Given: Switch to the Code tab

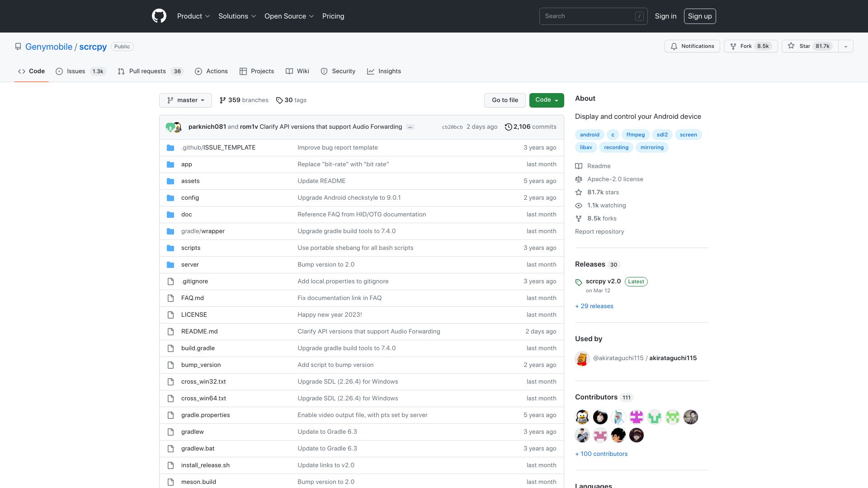Looking at the screenshot, I should pyautogui.click(x=31, y=71).
